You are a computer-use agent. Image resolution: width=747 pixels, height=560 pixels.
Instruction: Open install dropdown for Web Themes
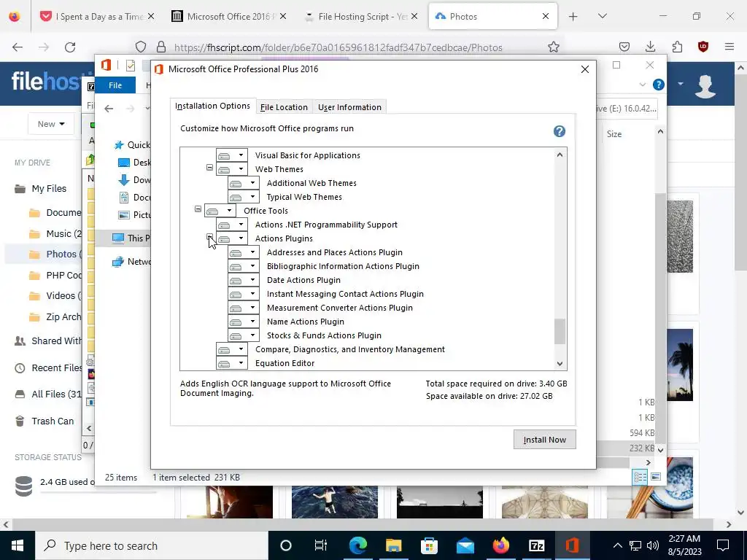pos(231,169)
